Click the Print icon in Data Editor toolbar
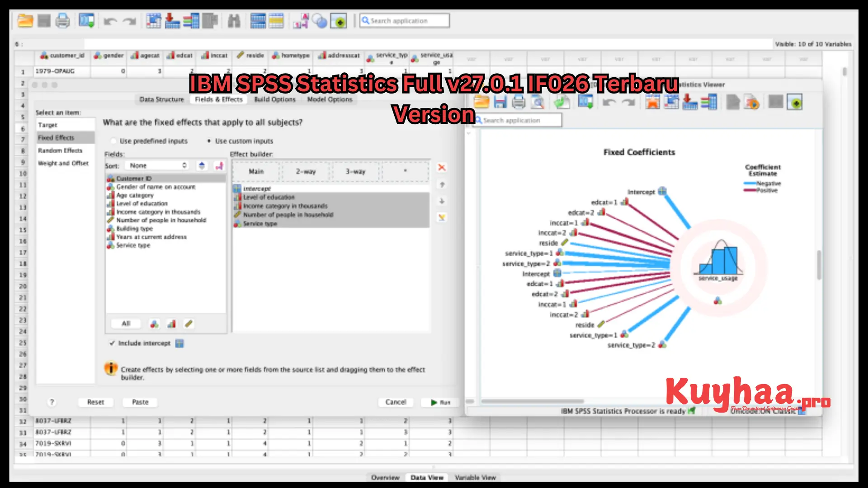This screenshot has width=868, height=488. (x=62, y=21)
